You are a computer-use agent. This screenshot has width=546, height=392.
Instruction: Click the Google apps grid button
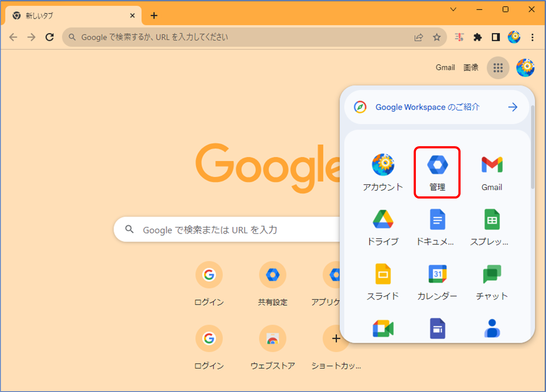[x=498, y=68]
